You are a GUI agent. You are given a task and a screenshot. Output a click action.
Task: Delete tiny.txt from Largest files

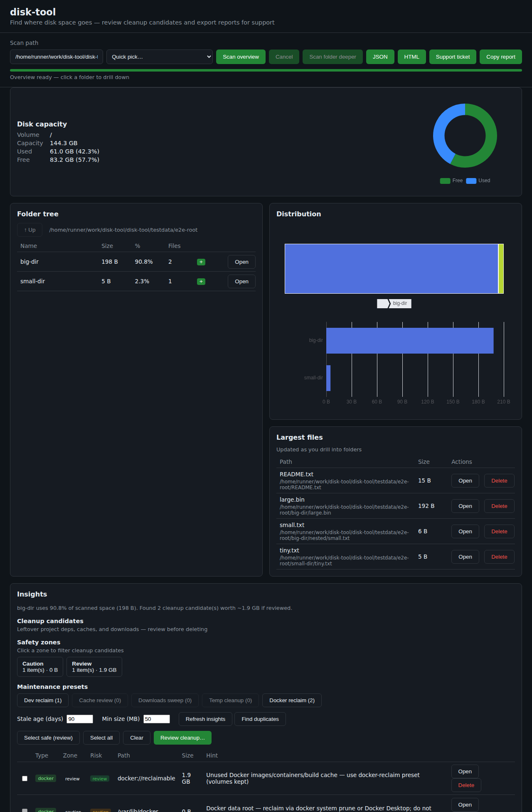499,557
